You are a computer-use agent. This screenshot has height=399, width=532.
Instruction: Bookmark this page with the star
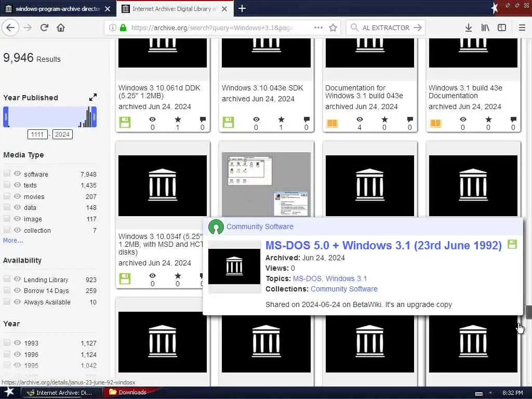333,28
